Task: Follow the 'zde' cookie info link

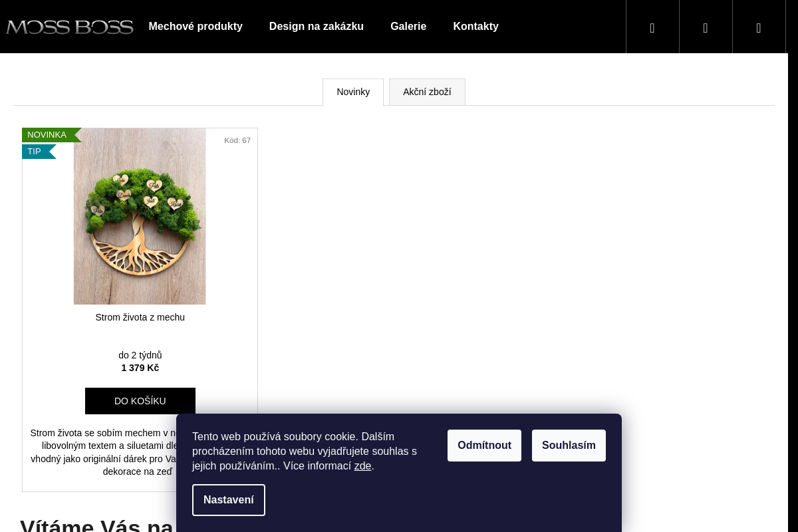Action: point(362,466)
